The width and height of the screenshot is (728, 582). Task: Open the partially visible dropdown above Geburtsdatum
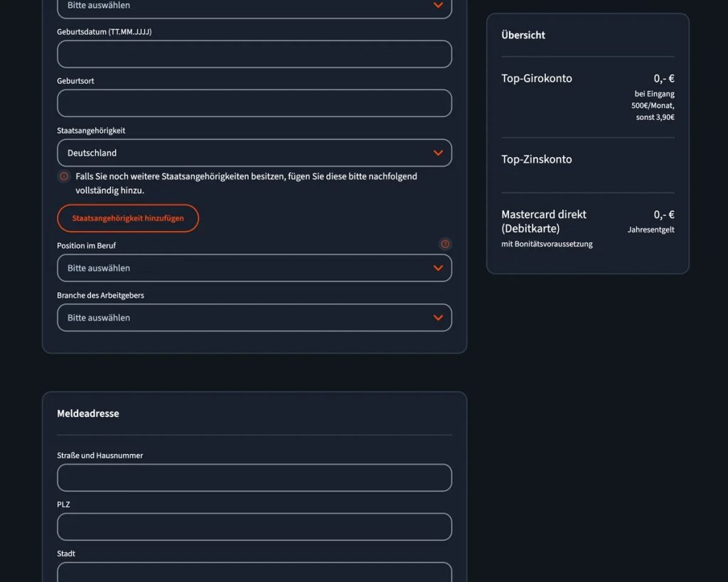tap(255, 7)
